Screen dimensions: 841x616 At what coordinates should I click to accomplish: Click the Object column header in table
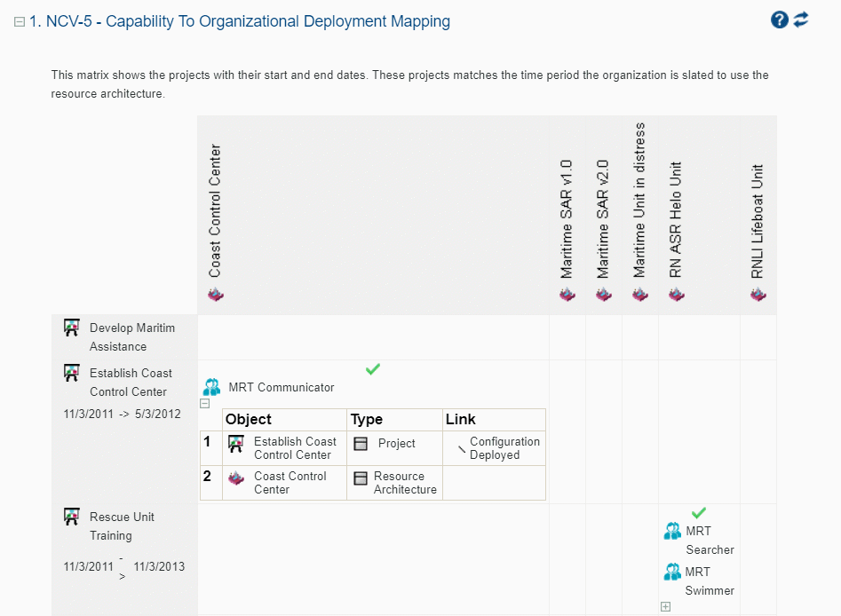click(249, 419)
